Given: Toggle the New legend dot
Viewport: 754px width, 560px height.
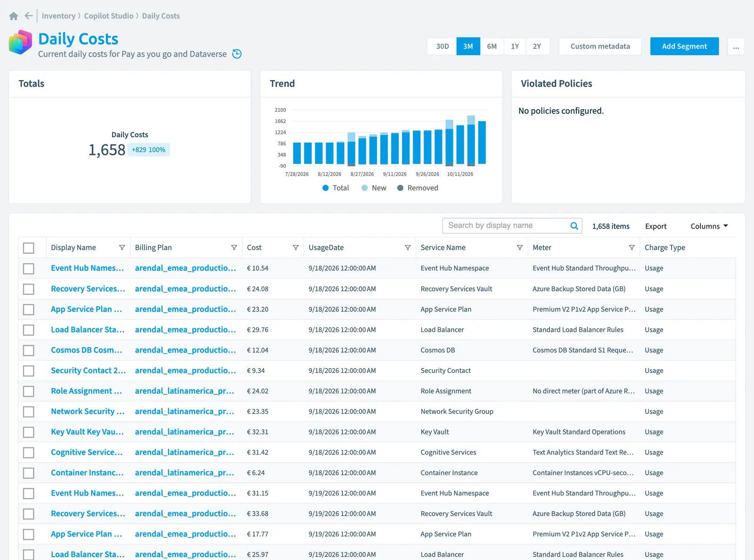Looking at the screenshot, I should pos(364,188).
